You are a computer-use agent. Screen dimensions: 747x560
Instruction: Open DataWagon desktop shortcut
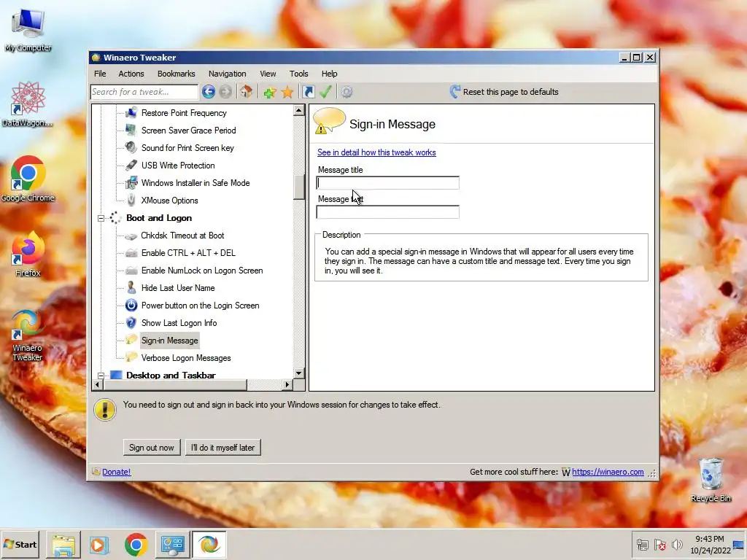pos(28,104)
